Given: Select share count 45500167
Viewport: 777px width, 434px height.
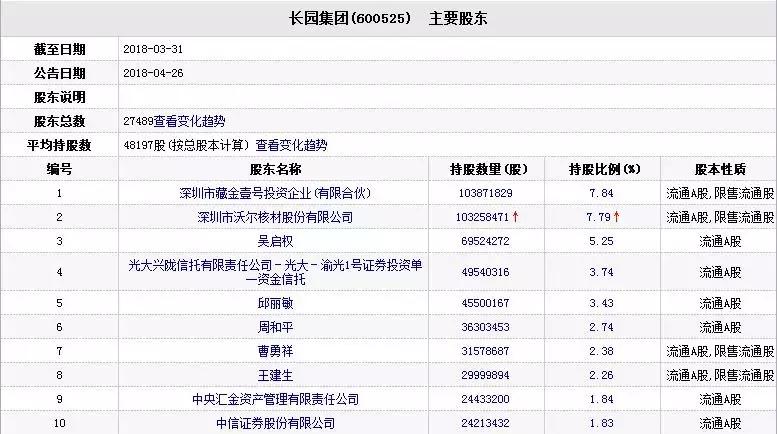Looking at the screenshot, I should point(486,303).
